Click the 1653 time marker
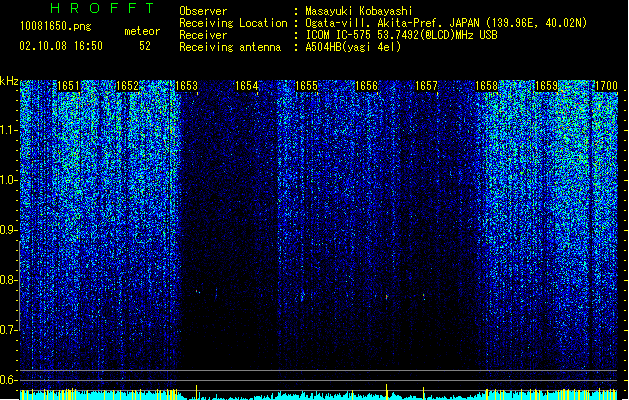This screenshot has width=629, height=400. (187, 86)
